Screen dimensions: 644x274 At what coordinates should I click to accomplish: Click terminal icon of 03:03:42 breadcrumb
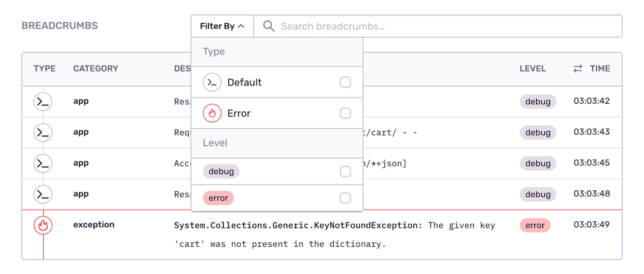coord(43,102)
